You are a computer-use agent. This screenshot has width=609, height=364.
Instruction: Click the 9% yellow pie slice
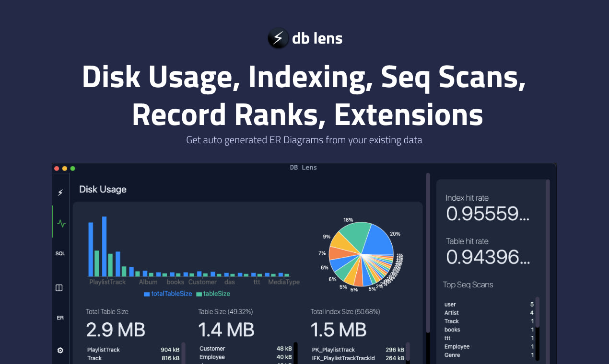343,242
